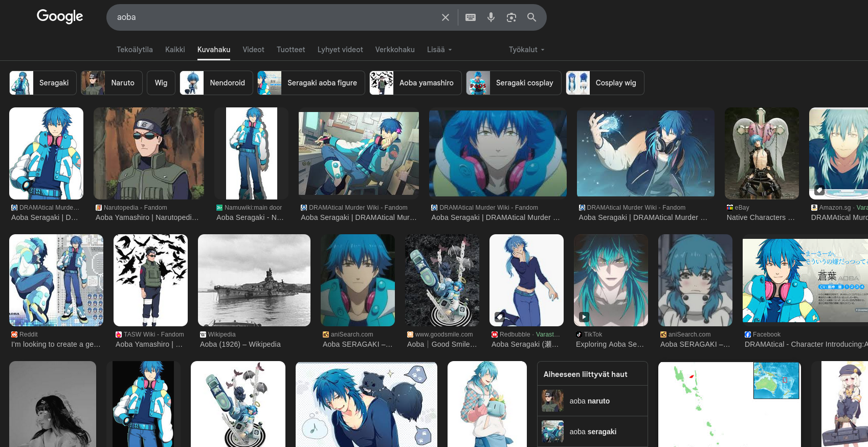Viewport: 868px width, 447px height.
Task: Open the TikTok Exploring Aoba thumbnail
Action: point(611,280)
